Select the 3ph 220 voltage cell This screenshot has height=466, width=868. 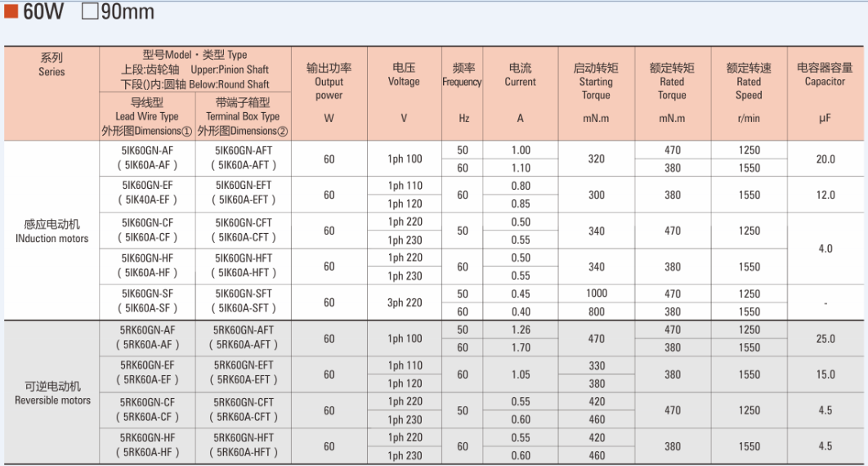click(x=405, y=302)
